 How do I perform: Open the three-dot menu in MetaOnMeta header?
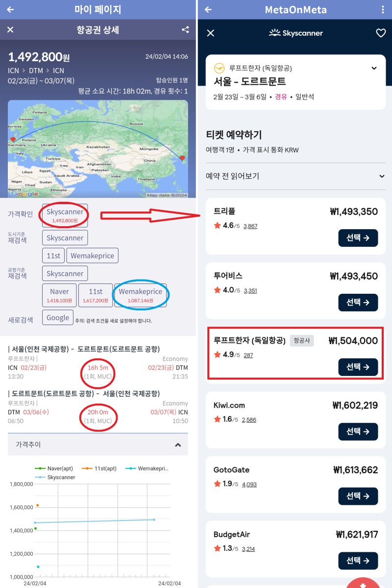pos(383,9)
